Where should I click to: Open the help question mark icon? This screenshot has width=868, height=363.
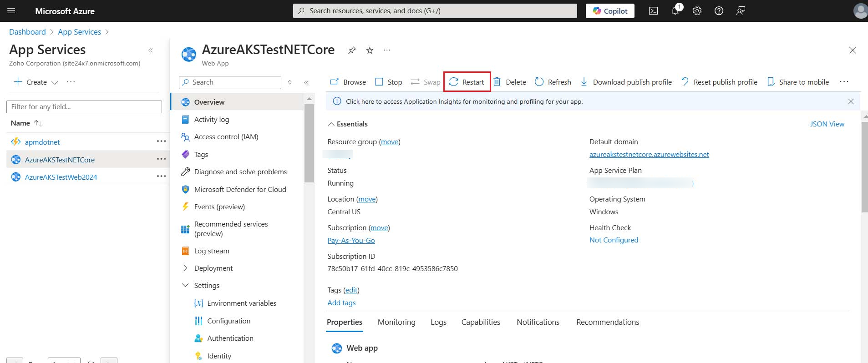719,11
